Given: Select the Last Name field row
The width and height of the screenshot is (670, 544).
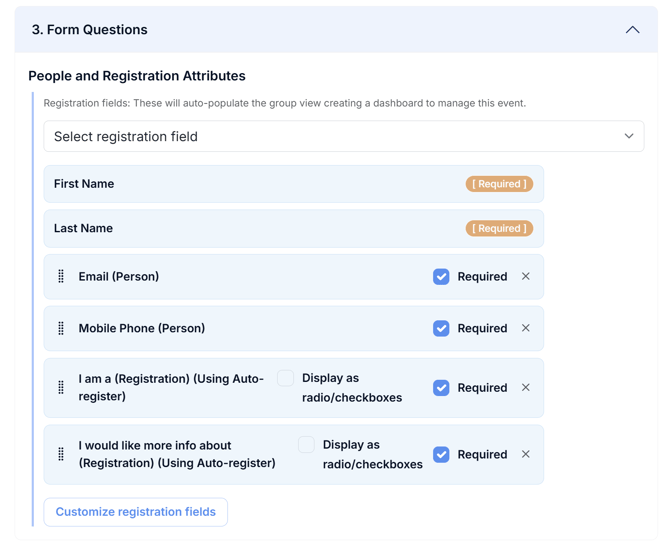Looking at the screenshot, I should tap(294, 229).
